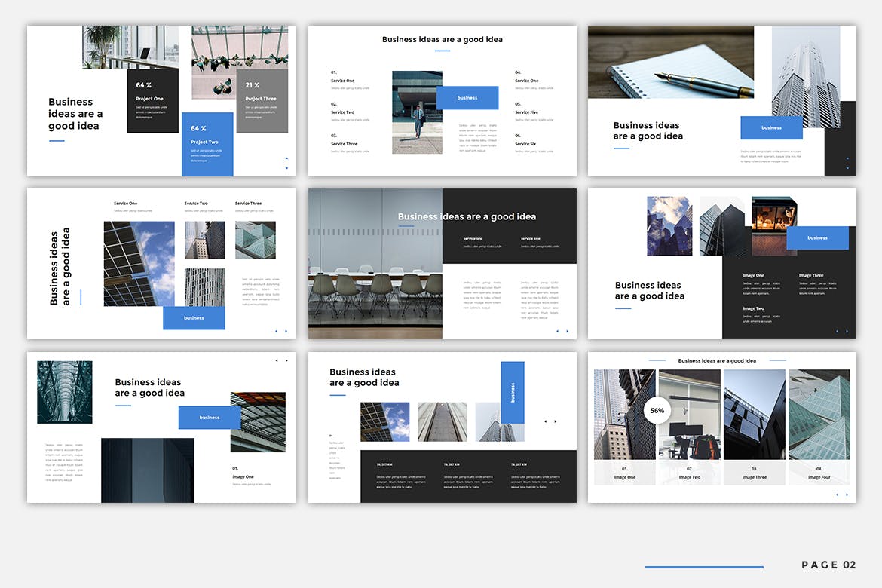Click the blue business button over businessman photo
This screenshot has width=882, height=588.
pos(467,98)
